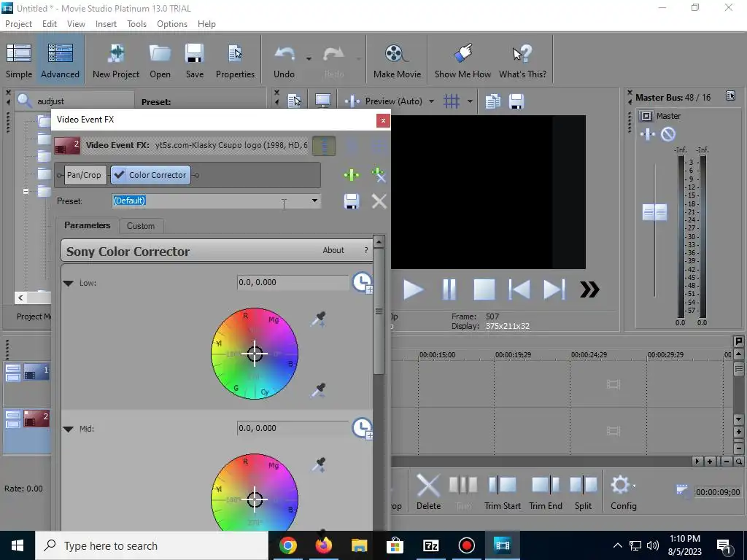Remove selected plug-in with green X icon
Screen dimensions: 747x560
click(379, 175)
